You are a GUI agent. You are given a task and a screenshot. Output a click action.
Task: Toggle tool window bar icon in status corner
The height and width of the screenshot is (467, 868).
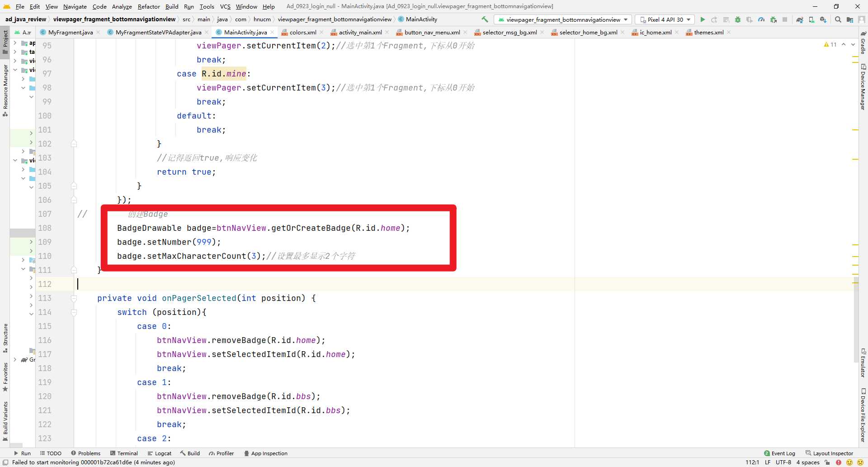click(5, 462)
